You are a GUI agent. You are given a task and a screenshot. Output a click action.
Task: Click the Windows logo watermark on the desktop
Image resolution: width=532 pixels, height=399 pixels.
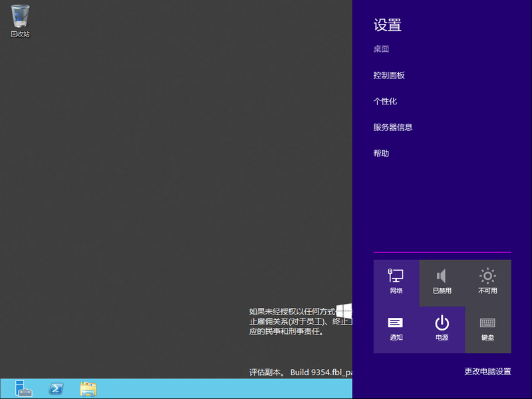coord(344,310)
